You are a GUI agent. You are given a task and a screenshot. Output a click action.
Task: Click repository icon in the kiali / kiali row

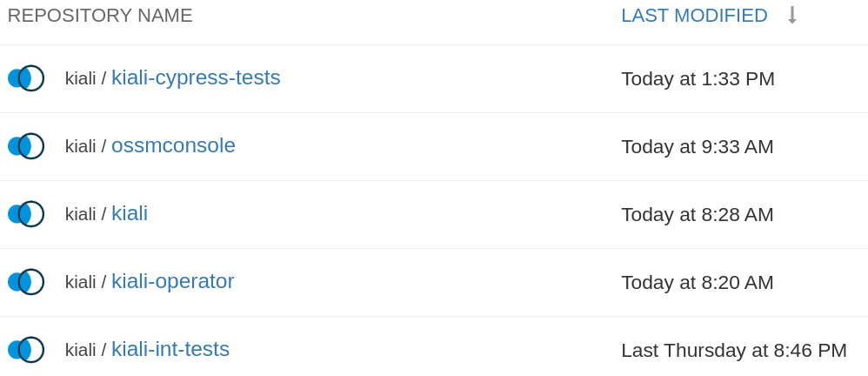25,214
